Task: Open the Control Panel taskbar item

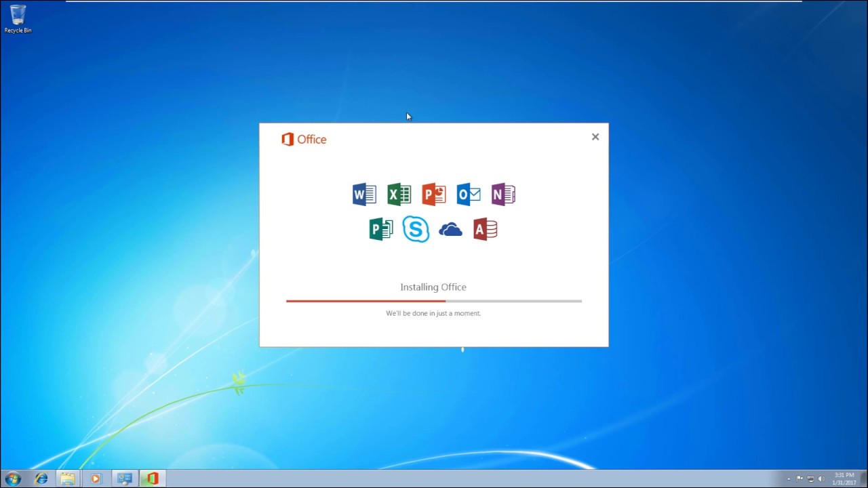Action: click(124, 479)
